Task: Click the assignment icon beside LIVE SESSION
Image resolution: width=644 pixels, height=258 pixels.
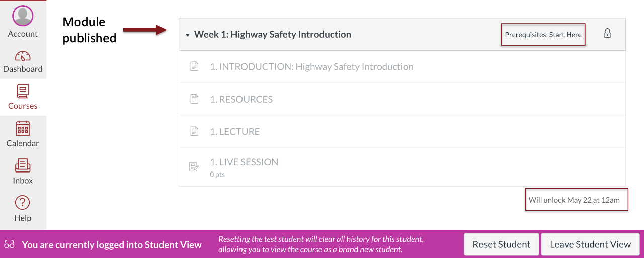Action: [194, 166]
